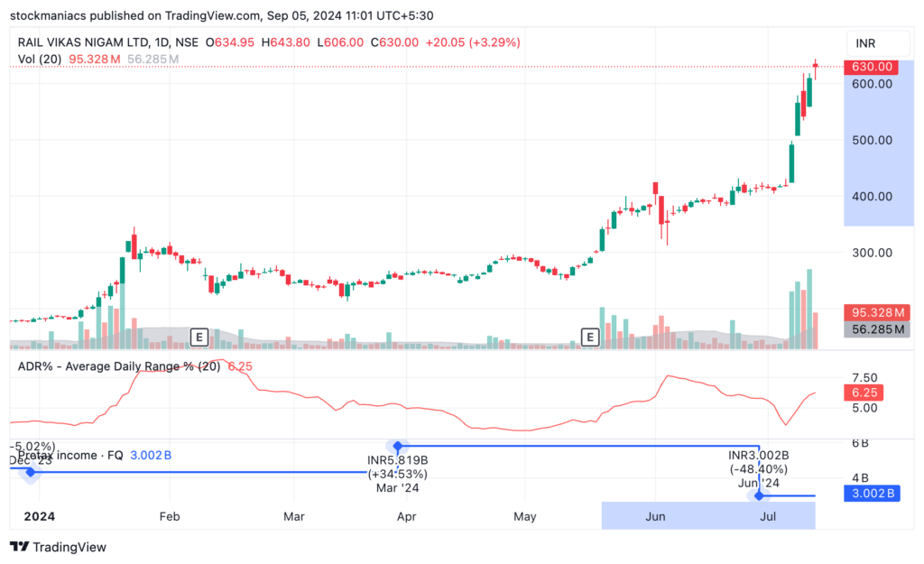Viewport: 924px width, 564px height.
Task: Click the (-48.40%) change annotation
Action: point(758,469)
